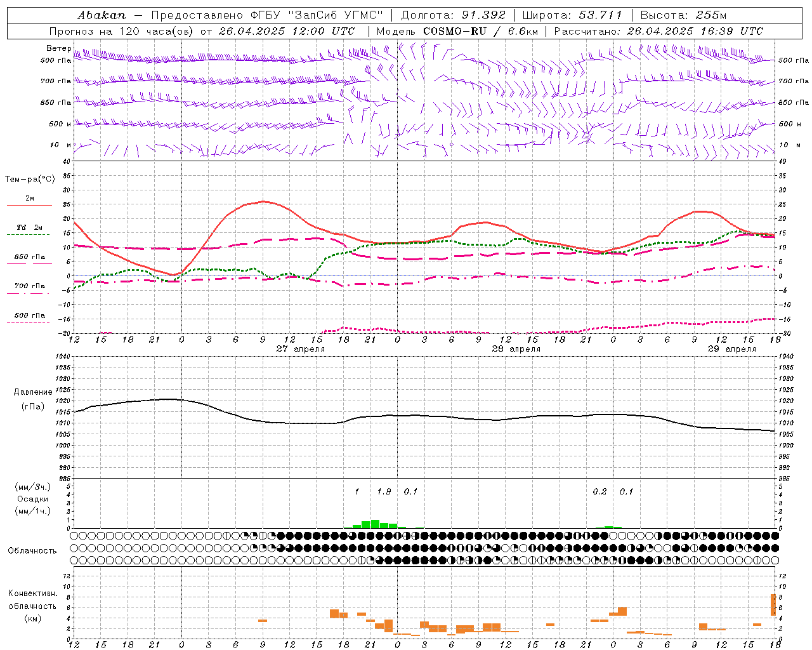Viewport: 812px width, 650px height.
Task: Select the '2м' temperature legend entry
Action: 30,198
